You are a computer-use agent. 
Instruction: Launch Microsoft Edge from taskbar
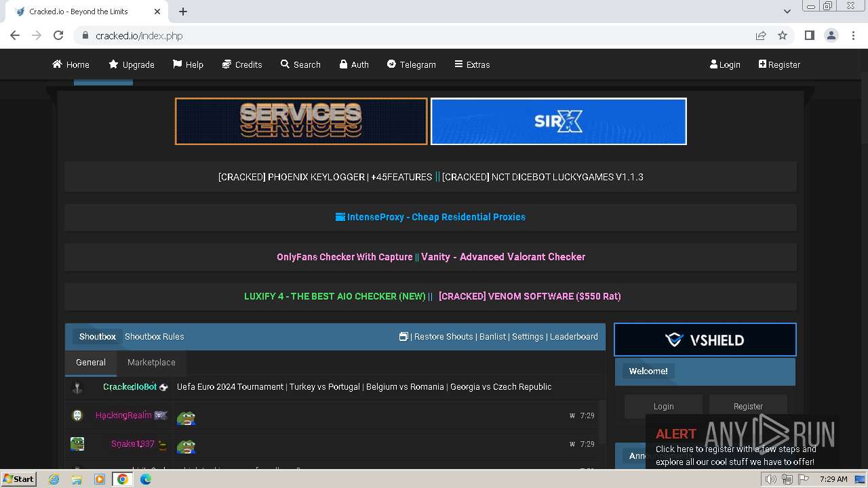coord(146,479)
